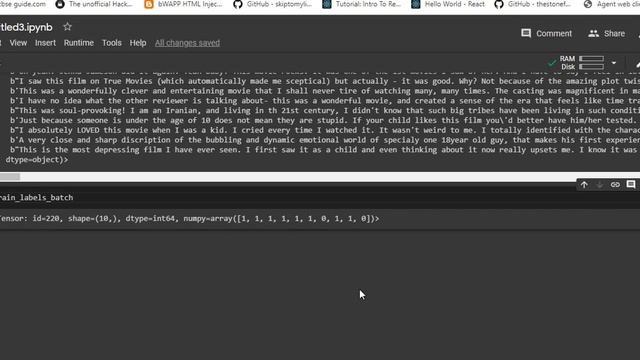
Task: Click the All changes saved link
Action: [x=187, y=43]
